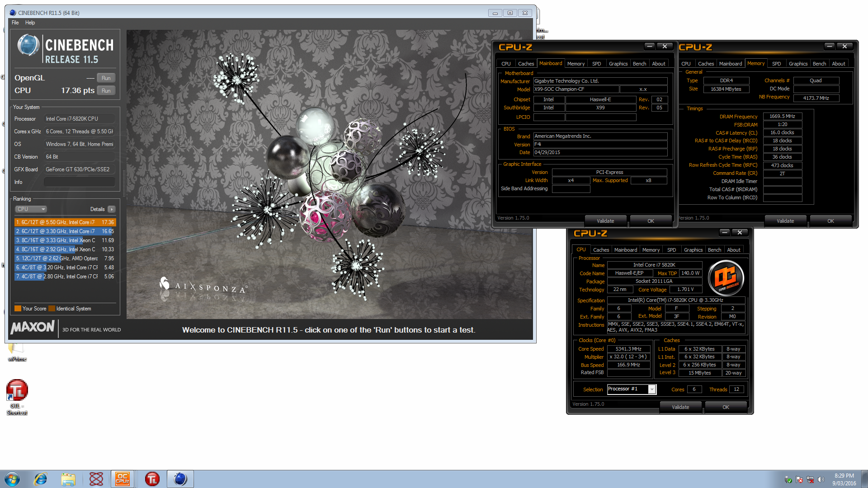This screenshot has height=488, width=868.
Task: Open About tab in Memory CPU-Z window
Action: (839, 64)
